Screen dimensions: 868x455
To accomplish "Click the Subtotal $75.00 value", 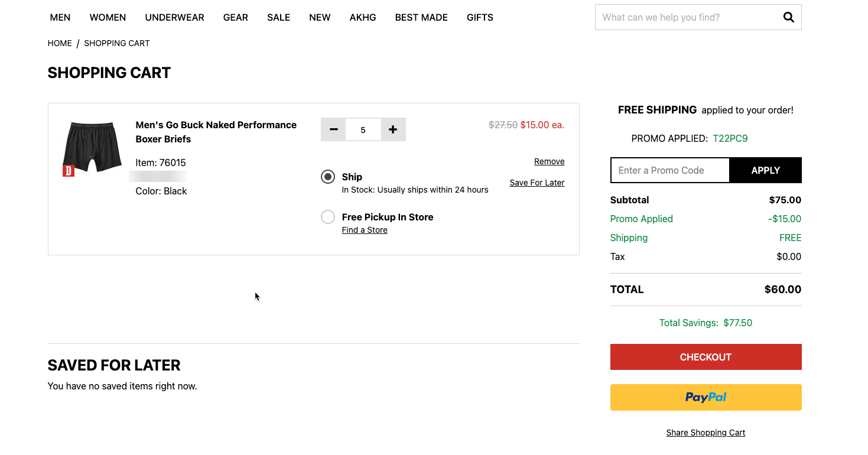I will point(785,200).
